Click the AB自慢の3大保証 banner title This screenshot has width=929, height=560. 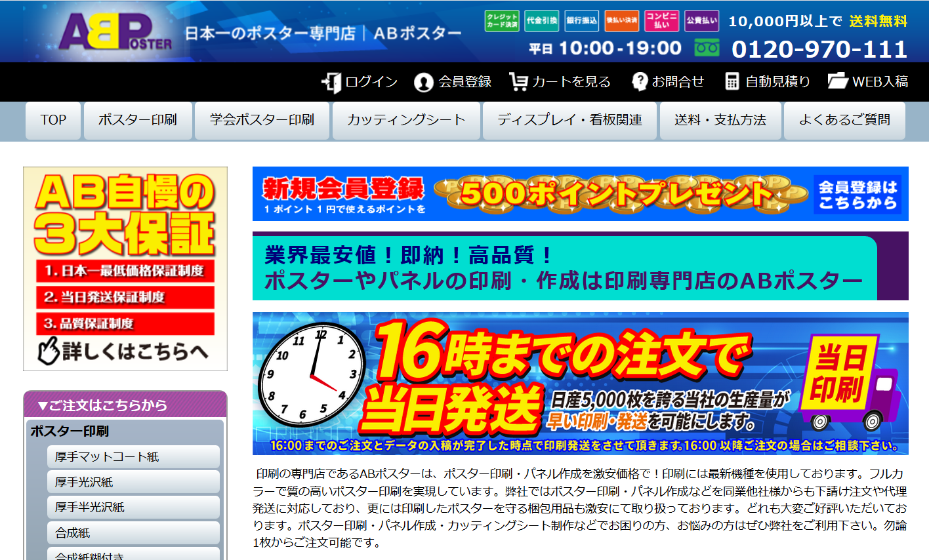(125, 214)
